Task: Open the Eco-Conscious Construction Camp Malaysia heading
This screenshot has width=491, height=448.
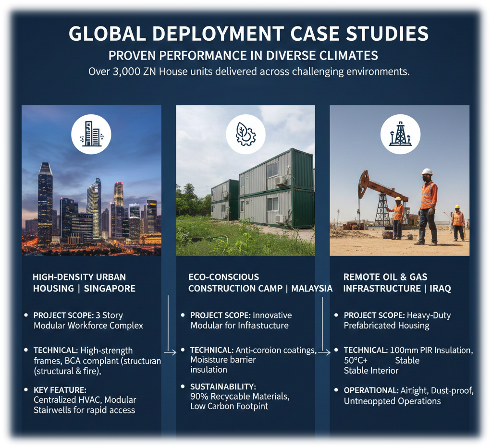Action: (260, 283)
